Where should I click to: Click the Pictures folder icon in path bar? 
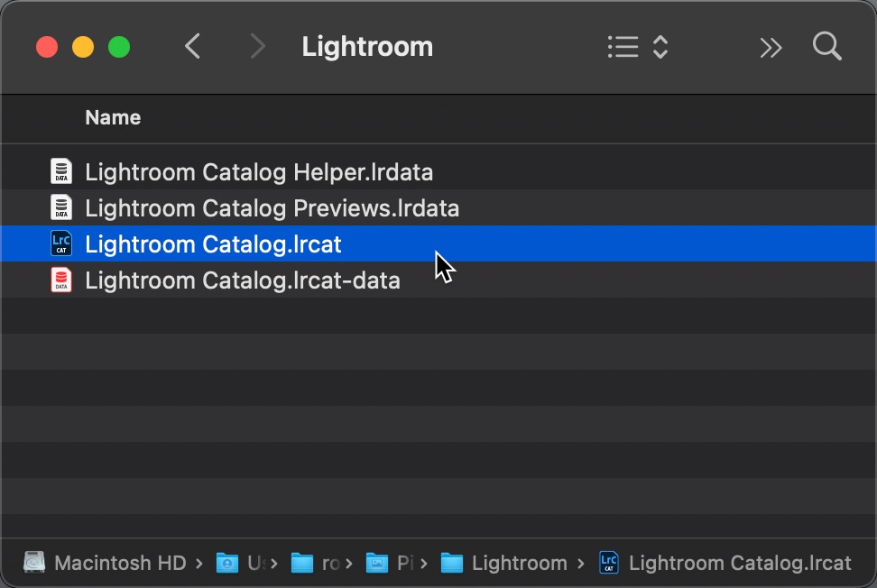(x=376, y=563)
